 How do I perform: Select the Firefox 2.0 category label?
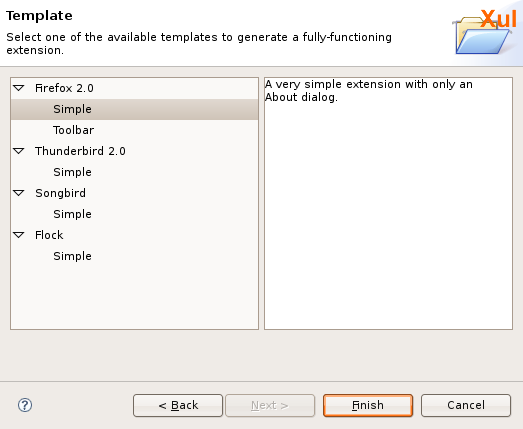(x=64, y=88)
